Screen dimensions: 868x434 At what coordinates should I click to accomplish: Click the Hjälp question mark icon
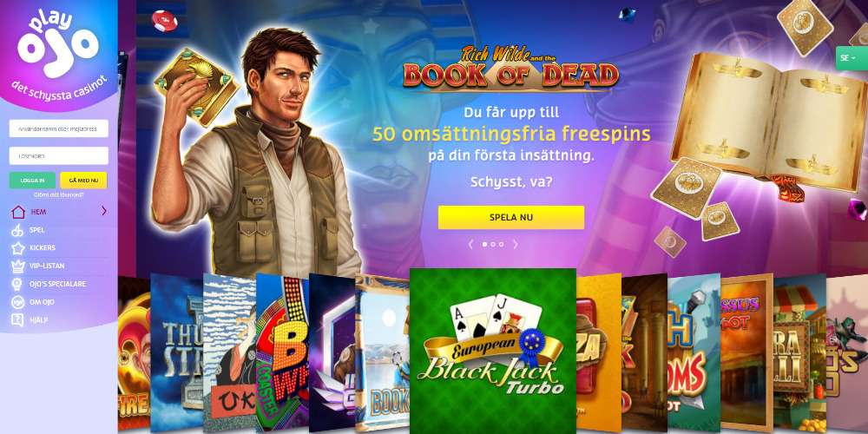tap(18, 320)
